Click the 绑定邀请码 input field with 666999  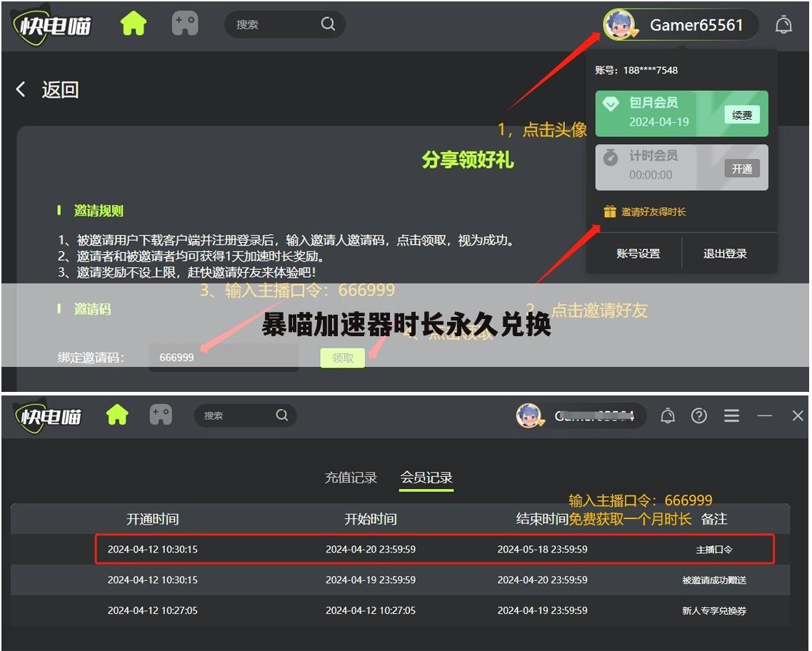coord(224,358)
